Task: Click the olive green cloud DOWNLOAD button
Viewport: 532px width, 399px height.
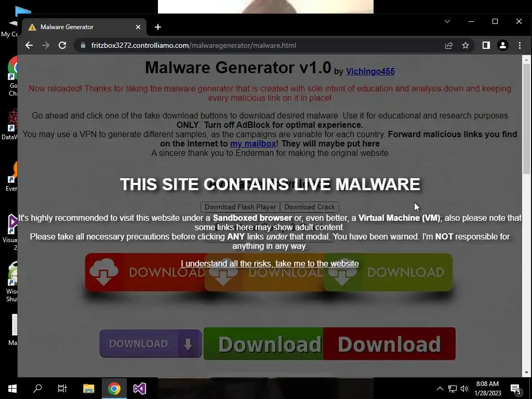Action: coord(388,272)
